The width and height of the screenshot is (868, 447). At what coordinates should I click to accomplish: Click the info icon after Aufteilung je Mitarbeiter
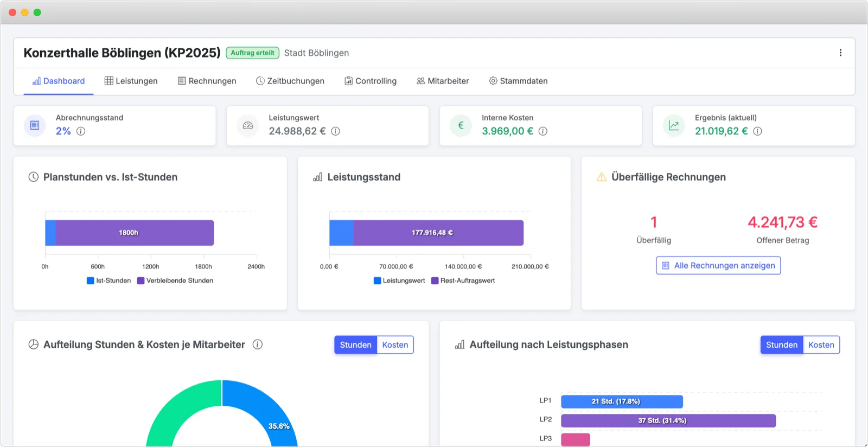(258, 344)
